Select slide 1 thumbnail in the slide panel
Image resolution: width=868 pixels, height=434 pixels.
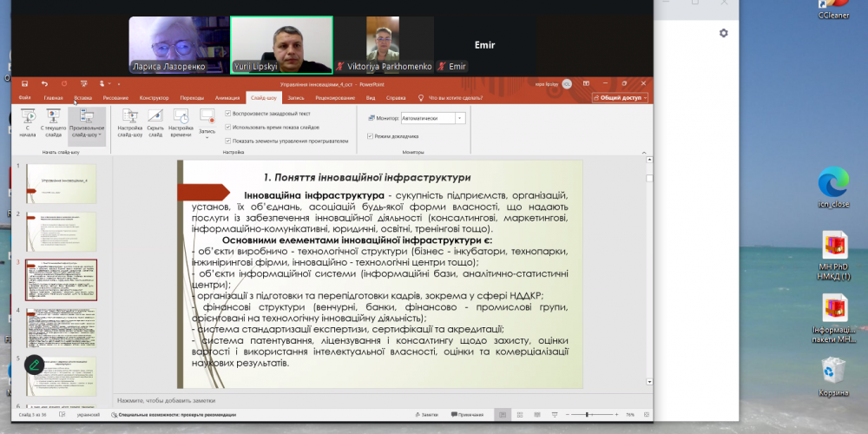click(x=61, y=183)
